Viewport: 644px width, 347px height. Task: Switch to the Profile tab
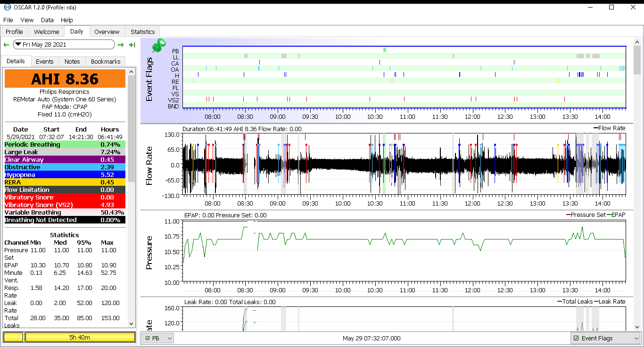tap(14, 32)
